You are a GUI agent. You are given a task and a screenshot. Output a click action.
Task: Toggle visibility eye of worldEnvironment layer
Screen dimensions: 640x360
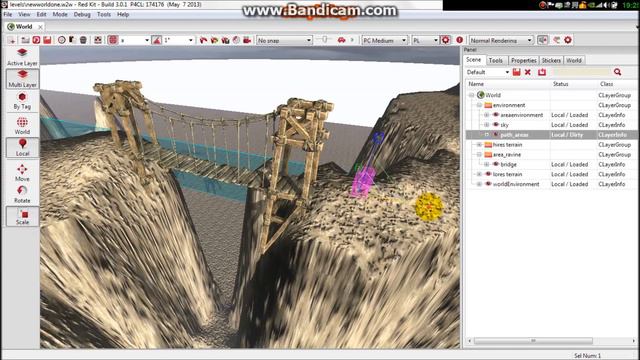click(x=488, y=184)
